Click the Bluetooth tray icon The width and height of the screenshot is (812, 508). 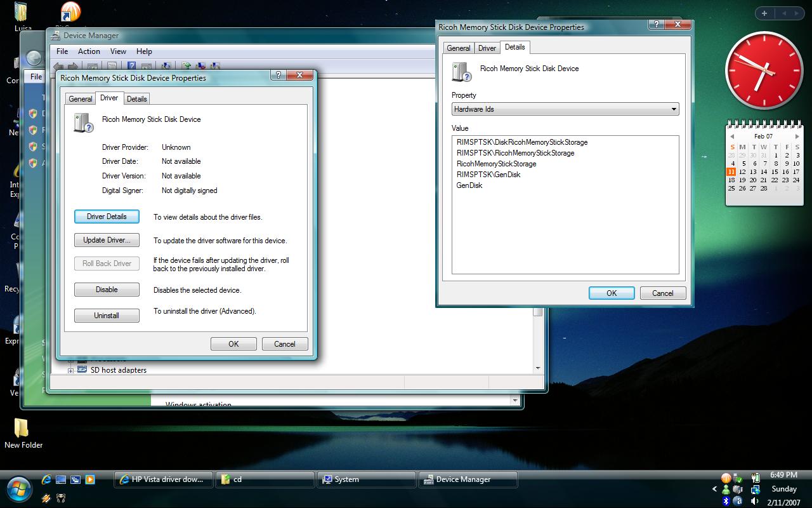pyautogui.click(x=726, y=501)
